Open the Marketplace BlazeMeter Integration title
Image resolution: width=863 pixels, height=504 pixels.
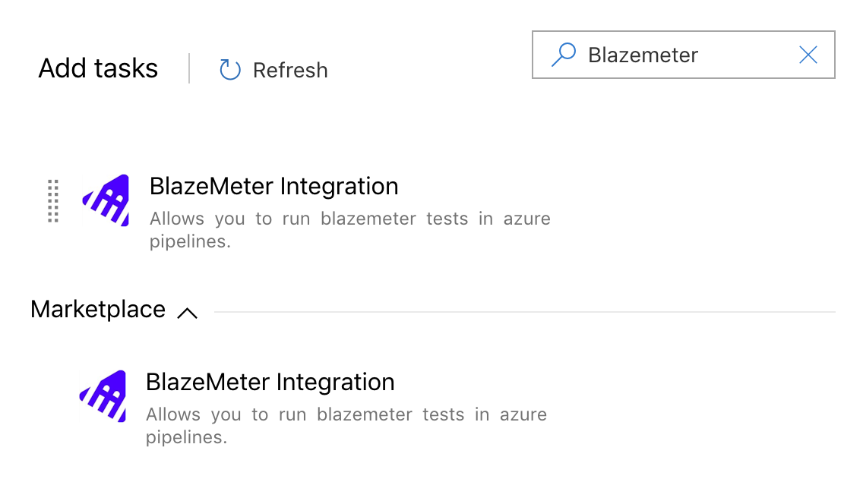[x=270, y=382]
